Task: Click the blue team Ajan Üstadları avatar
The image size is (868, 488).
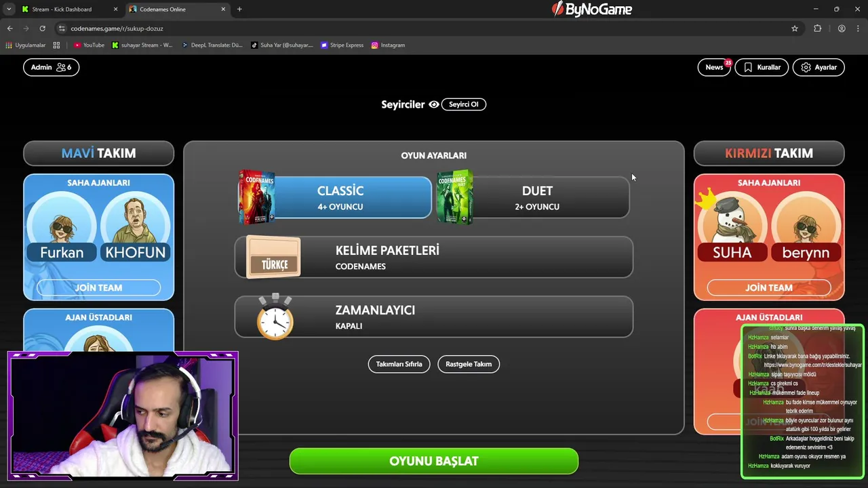Action: point(98,339)
